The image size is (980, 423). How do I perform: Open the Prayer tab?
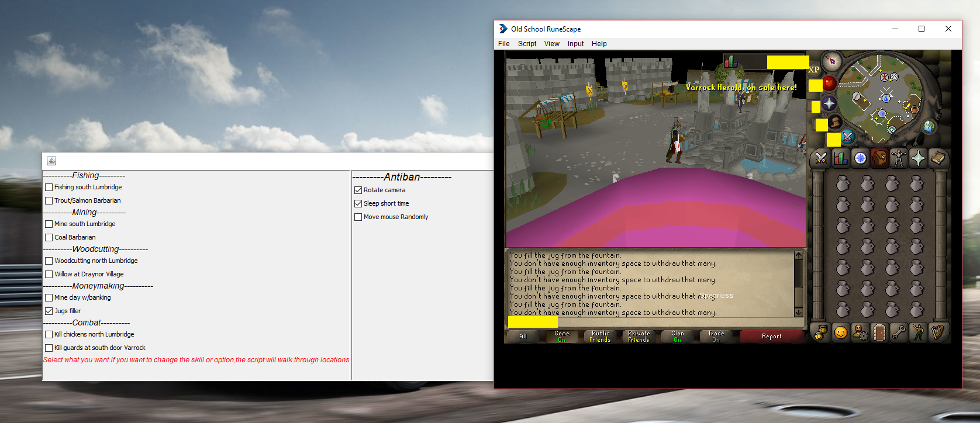click(918, 158)
